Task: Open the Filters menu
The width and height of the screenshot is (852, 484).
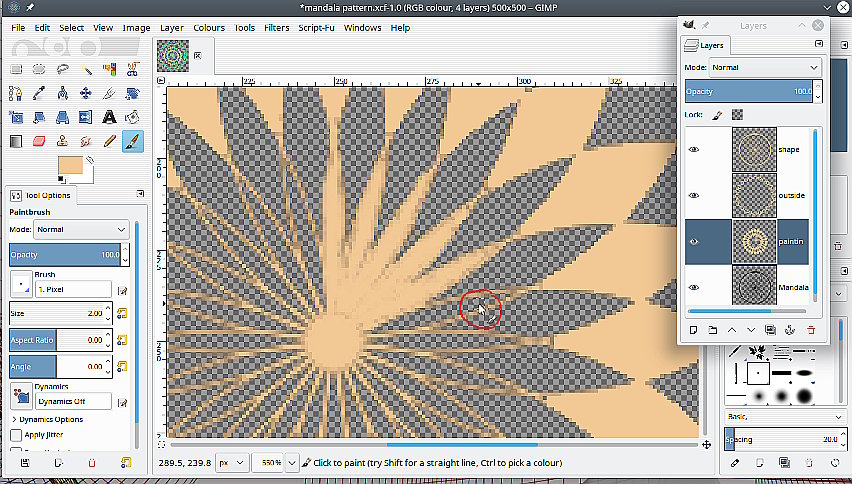Action: pos(277,28)
